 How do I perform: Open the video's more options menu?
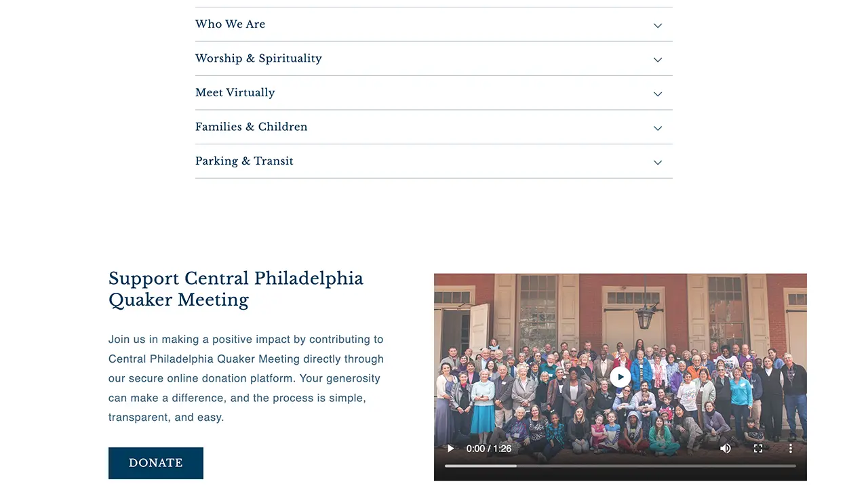(790, 448)
